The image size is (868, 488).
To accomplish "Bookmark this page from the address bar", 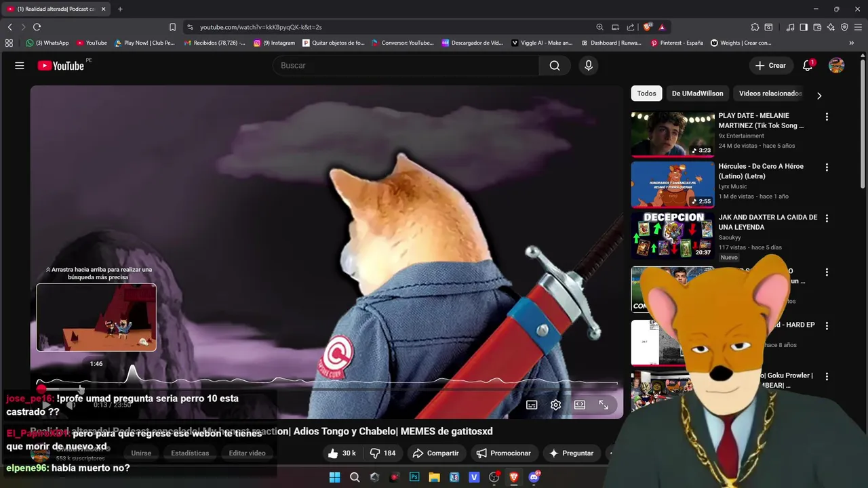I will click(172, 27).
